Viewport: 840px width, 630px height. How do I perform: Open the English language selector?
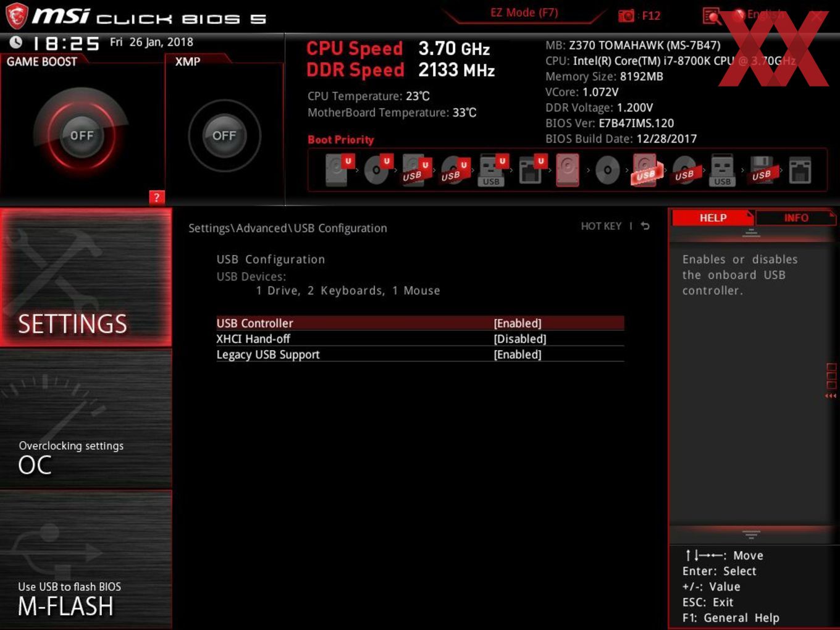[x=759, y=15]
